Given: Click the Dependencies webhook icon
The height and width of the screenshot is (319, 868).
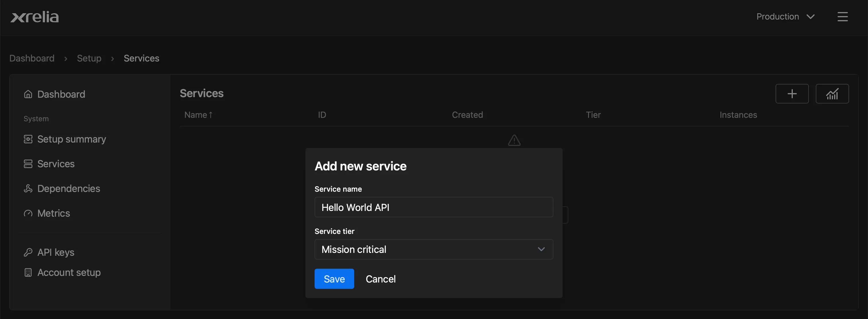Looking at the screenshot, I should pos(28,189).
